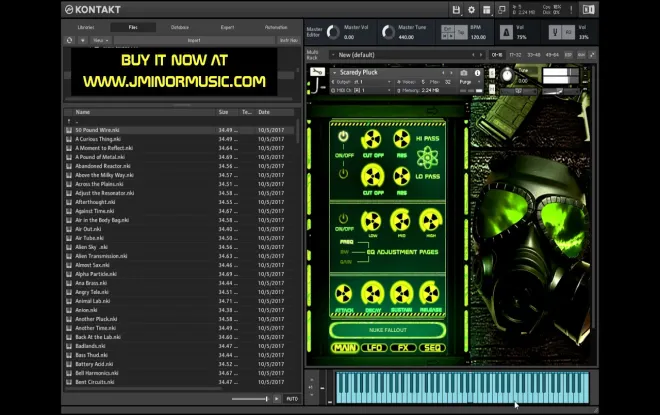Open the SEQ page button
This screenshot has width=660, height=415.
432,348
